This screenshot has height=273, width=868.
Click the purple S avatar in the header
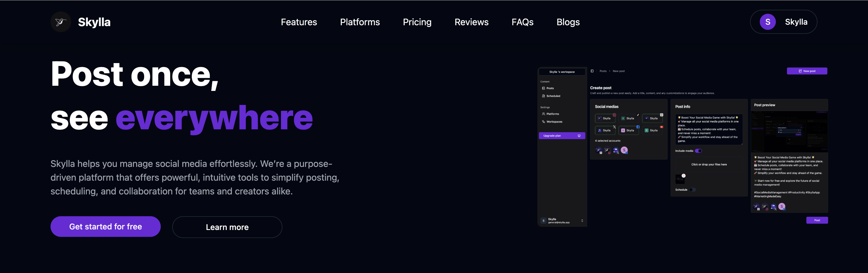pyautogui.click(x=768, y=22)
